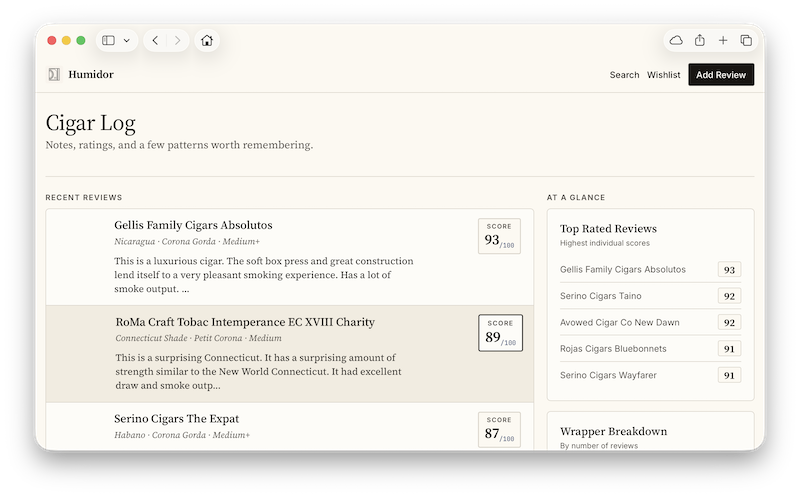Click the 'This is a luxurious cigar' excerpt
800x497 pixels.
tap(264, 275)
